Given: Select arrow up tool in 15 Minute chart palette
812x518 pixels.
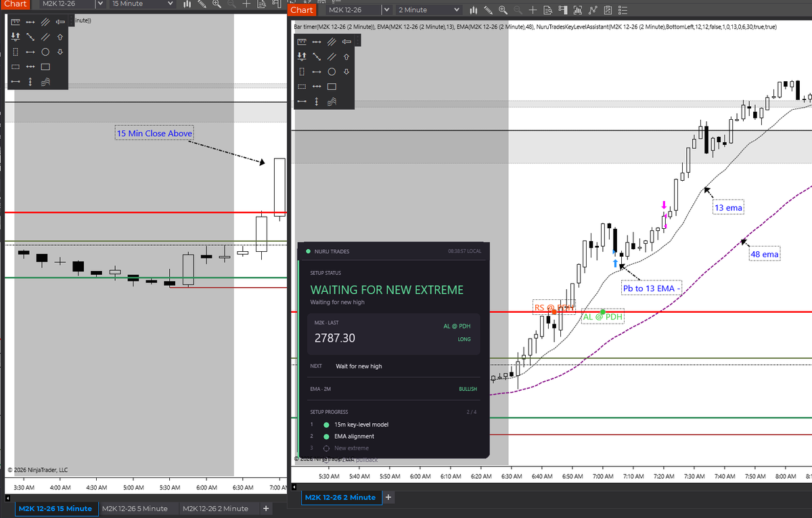Looking at the screenshot, I should coord(60,37).
